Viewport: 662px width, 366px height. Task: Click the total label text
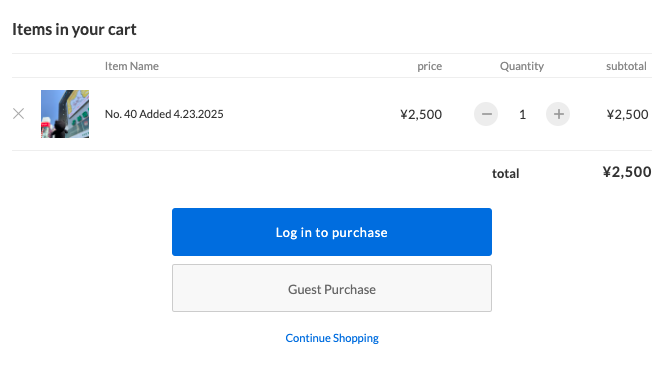click(505, 174)
